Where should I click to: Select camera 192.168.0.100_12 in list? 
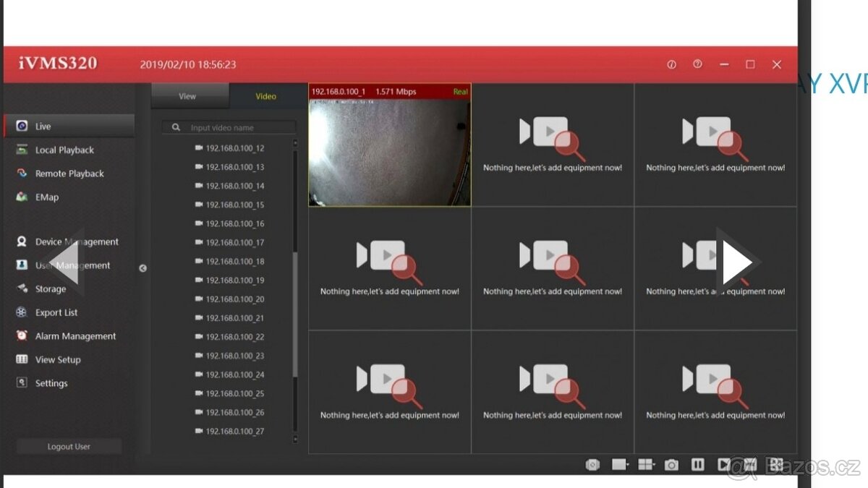click(234, 148)
